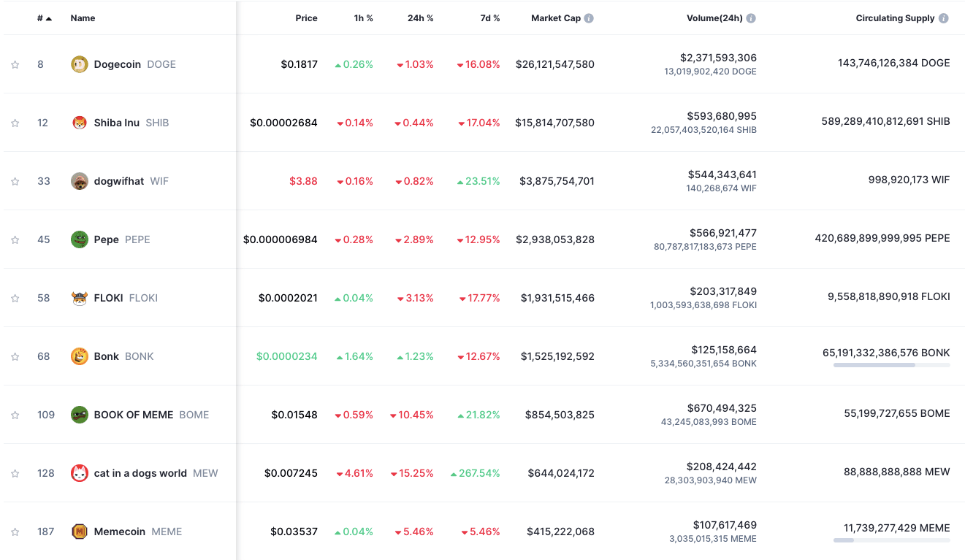Click the BOOK OF MEME logo
Screen dimensions: 965x560
coord(80,415)
